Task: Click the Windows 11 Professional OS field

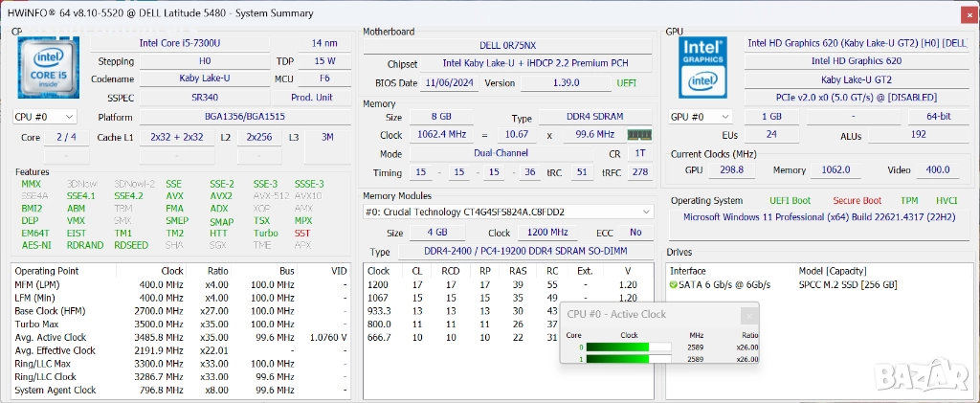Action: (818, 217)
